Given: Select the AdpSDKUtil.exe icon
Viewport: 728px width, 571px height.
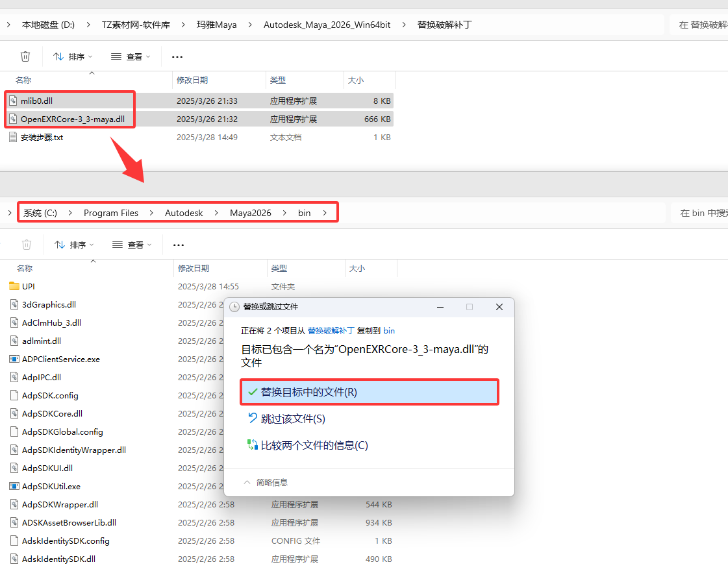Looking at the screenshot, I should pos(14,486).
